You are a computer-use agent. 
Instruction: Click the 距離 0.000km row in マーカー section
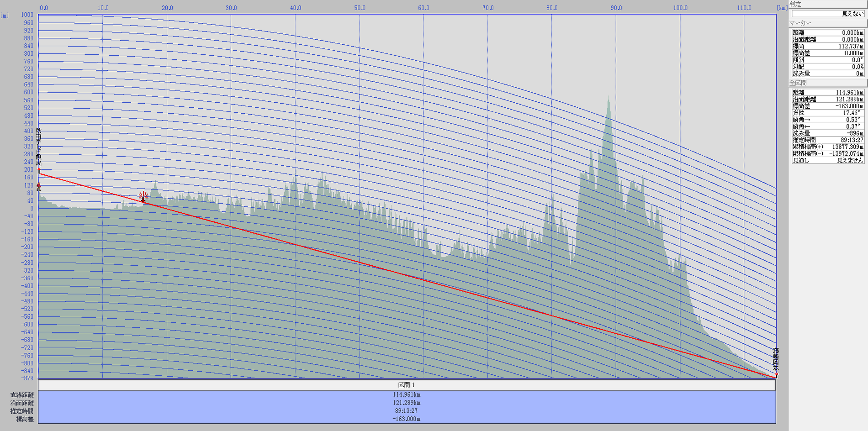tap(827, 32)
